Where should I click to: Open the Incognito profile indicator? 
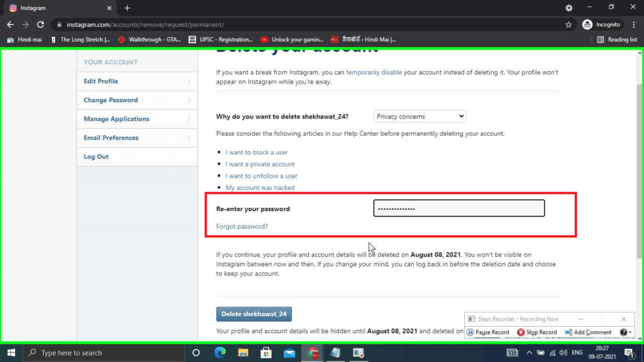coord(601,25)
